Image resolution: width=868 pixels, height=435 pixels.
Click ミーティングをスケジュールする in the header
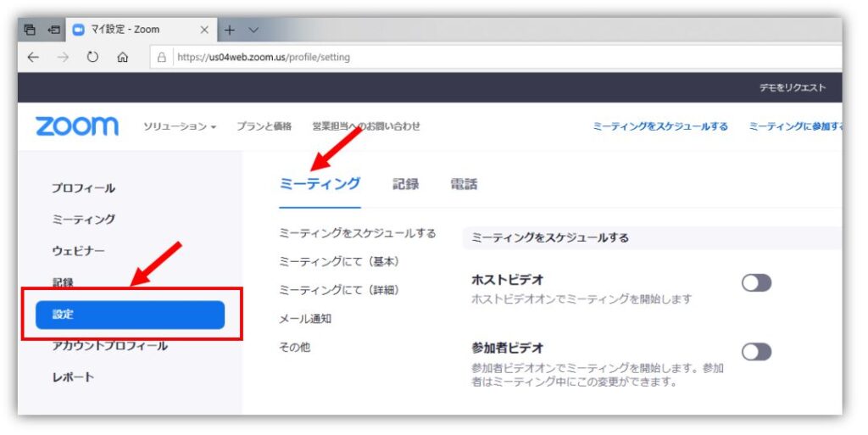(659, 126)
